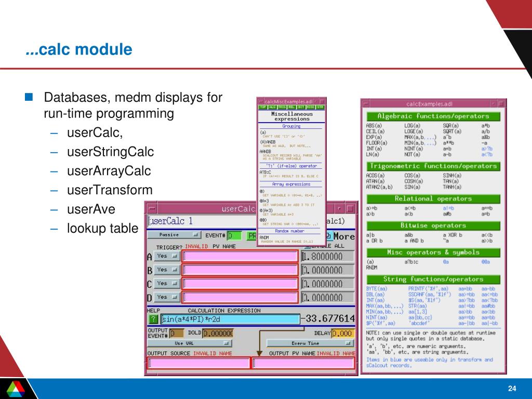532x399 pixels.
Task: Click ATAN2(a,b) in Trigonometric list
Action: [x=379, y=187]
